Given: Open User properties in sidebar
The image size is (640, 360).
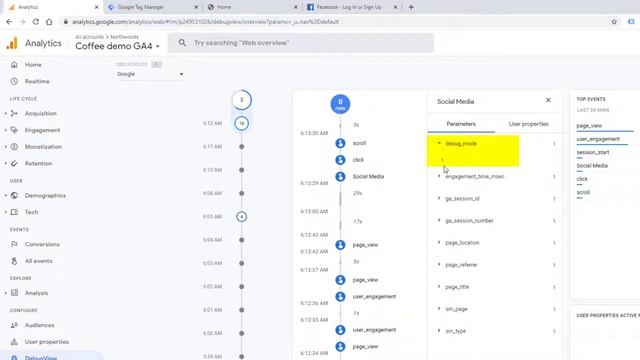Looking at the screenshot, I should point(47,342).
